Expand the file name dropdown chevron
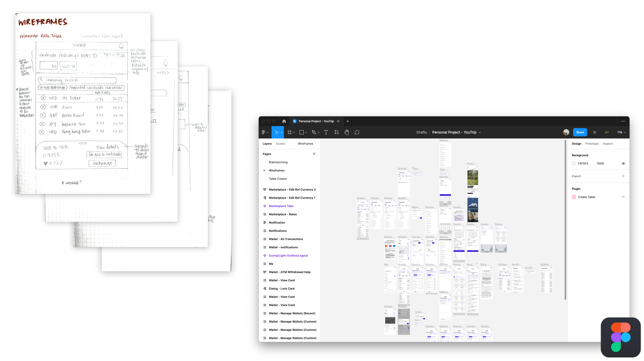The height and width of the screenshot is (361, 644). click(480, 133)
